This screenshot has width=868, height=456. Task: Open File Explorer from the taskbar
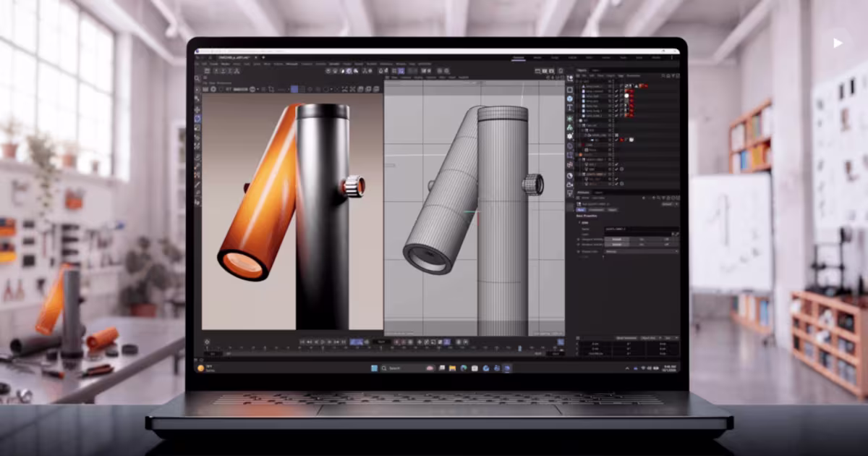452,368
